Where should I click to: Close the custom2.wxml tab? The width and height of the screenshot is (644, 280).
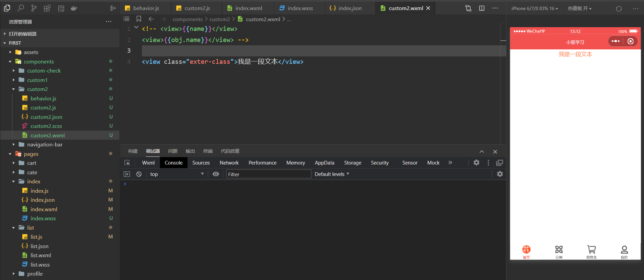click(x=428, y=8)
